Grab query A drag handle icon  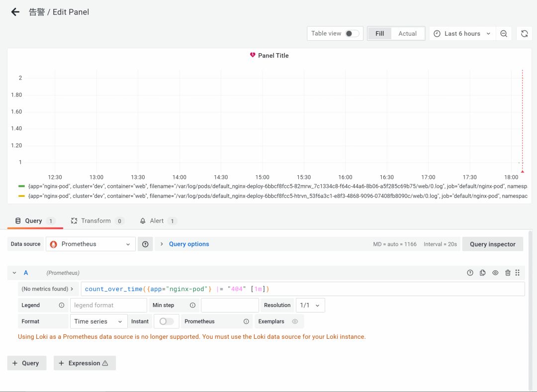[518, 273]
